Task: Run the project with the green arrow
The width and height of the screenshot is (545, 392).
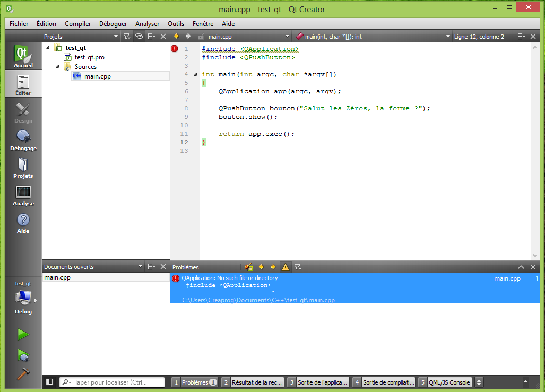Action: click(23, 334)
